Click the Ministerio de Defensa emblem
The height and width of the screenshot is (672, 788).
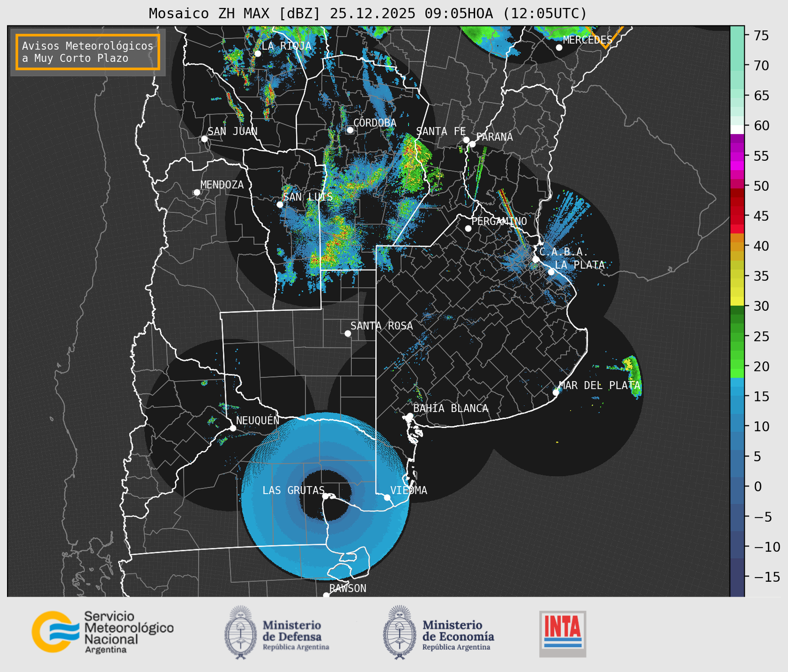click(x=241, y=633)
